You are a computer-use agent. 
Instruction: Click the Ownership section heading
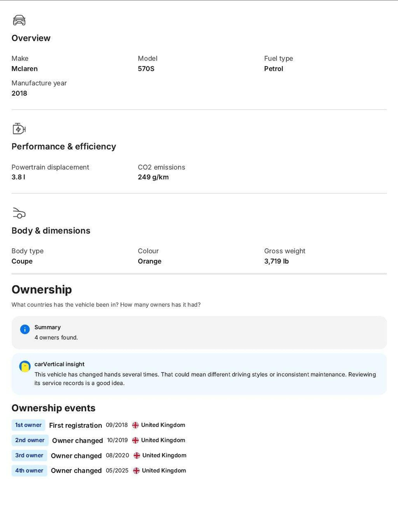(42, 289)
